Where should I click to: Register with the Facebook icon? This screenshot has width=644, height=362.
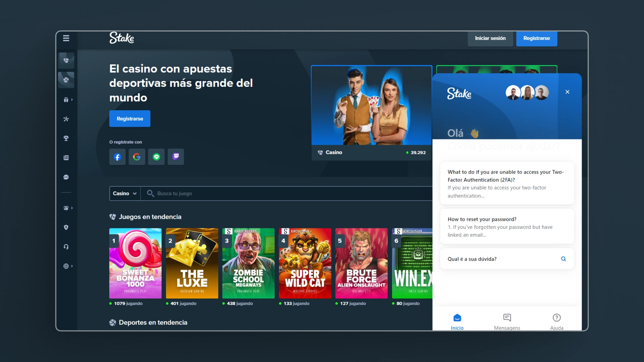(117, 157)
